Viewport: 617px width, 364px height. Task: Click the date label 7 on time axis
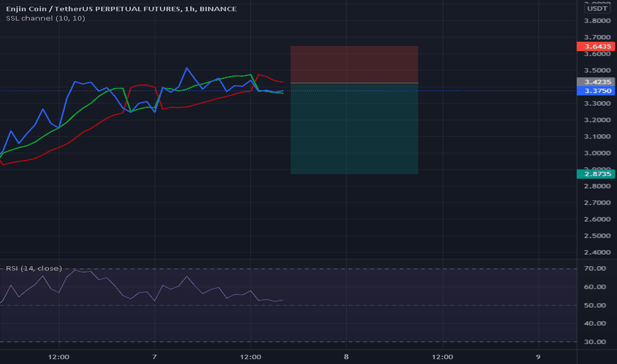[x=154, y=357]
